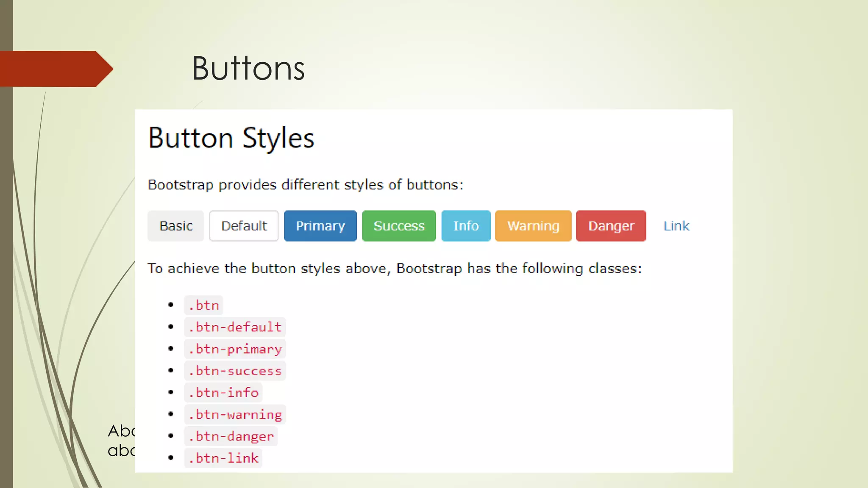Click the .btn-warning class name
Viewport: 868px width, 488px height.
click(x=235, y=414)
